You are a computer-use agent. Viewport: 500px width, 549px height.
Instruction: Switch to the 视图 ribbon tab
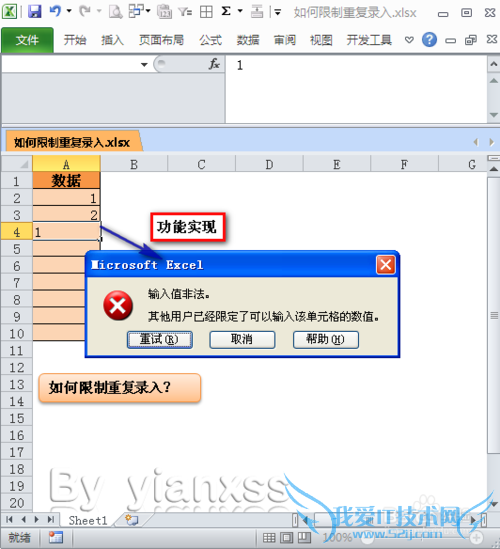click(321, 40)
